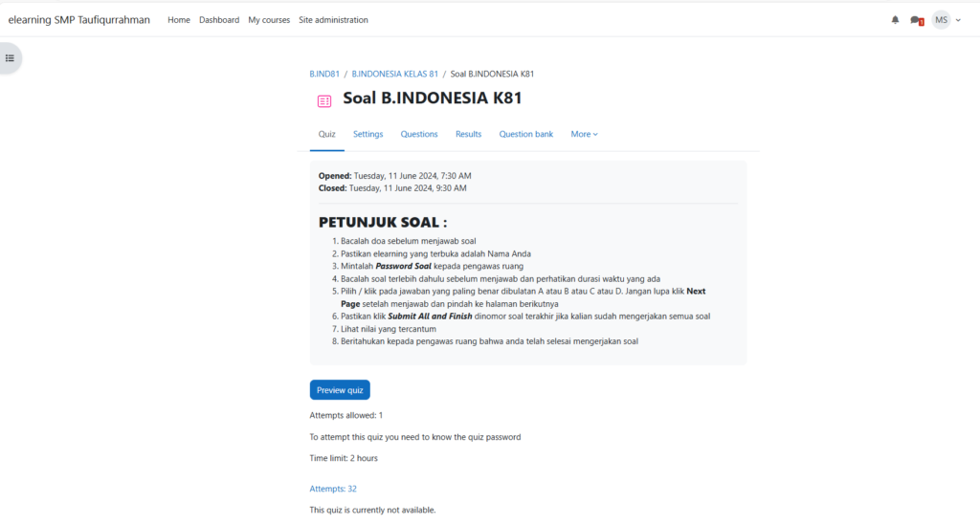Open the course index drawer icon

pos(11,58)
